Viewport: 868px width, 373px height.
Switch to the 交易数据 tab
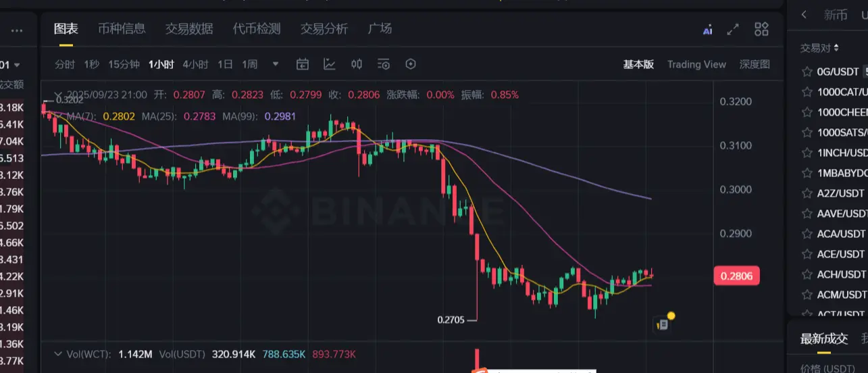189,29
